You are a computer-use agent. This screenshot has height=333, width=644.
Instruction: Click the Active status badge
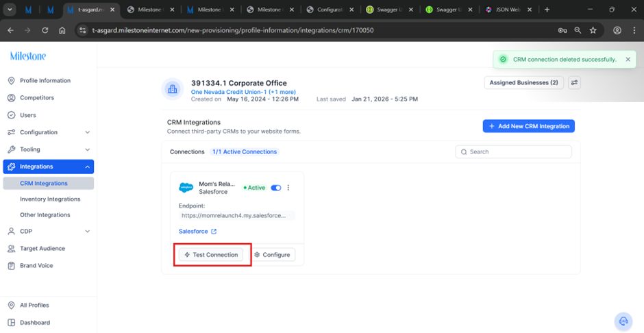click(x=255, y=188)
